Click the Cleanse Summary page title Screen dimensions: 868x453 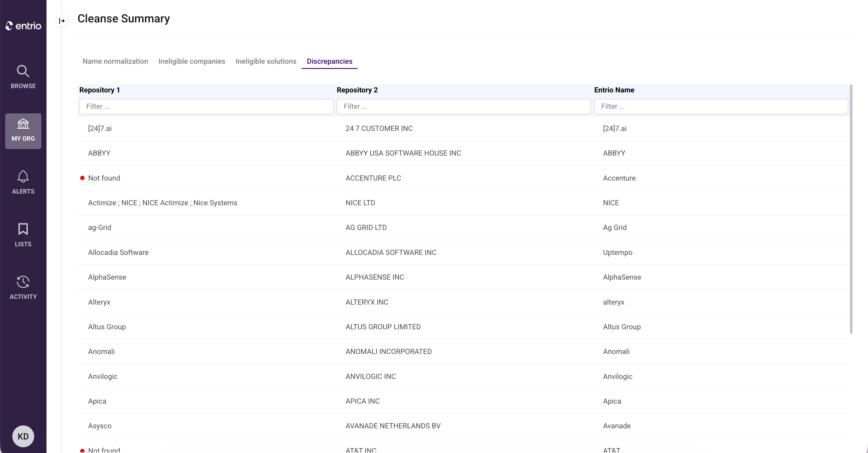(x=123, y=19)
